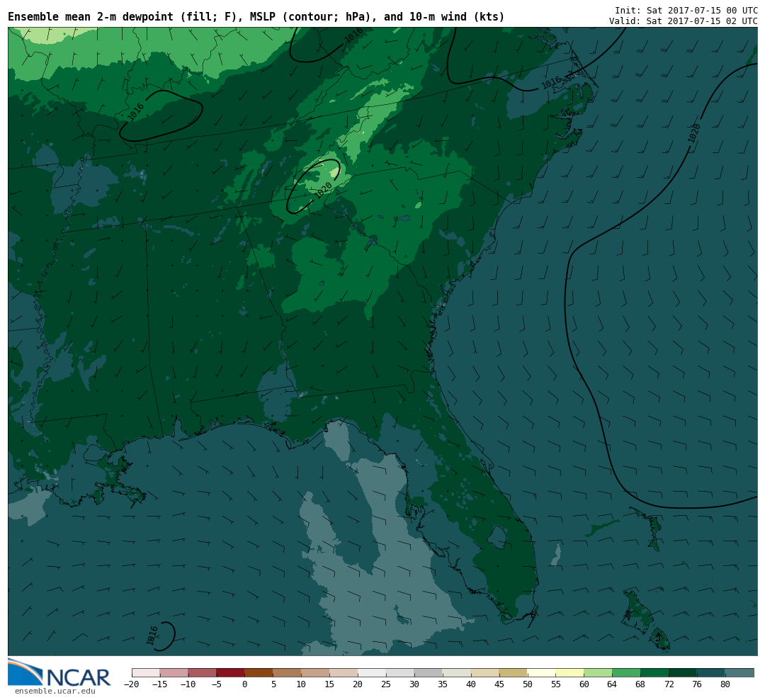The height and width of the screenshot is (700, 765).
Task: Pick the green swatch between 64 and 68
Action: [x=626, y=672]
